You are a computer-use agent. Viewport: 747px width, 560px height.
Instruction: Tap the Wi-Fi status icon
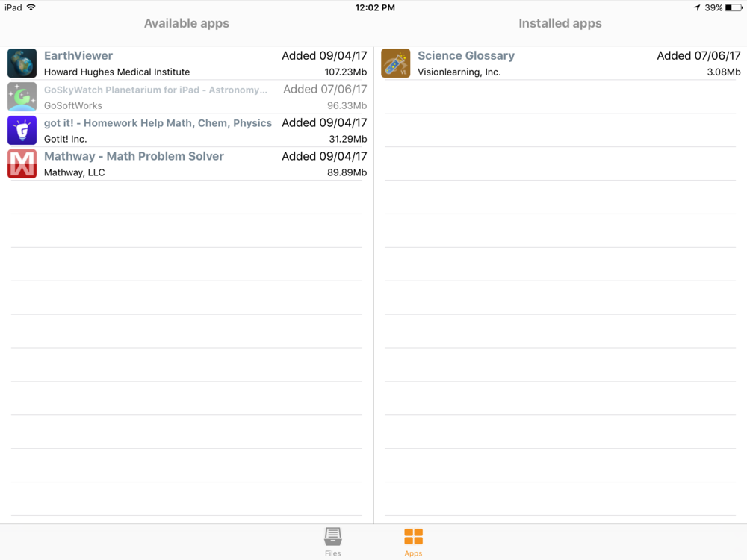click(x=31, y=7)
